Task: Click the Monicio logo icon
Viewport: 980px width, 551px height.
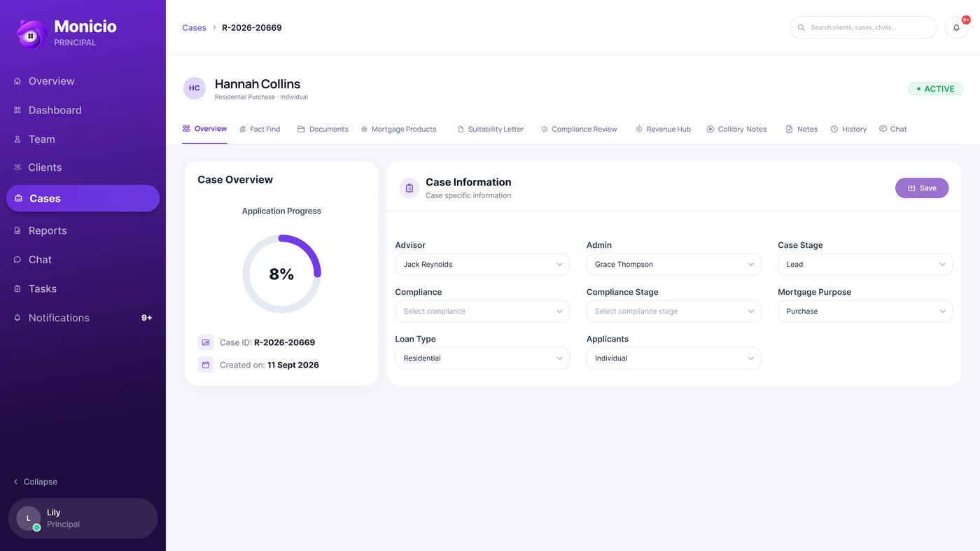Action: (31, 34)
